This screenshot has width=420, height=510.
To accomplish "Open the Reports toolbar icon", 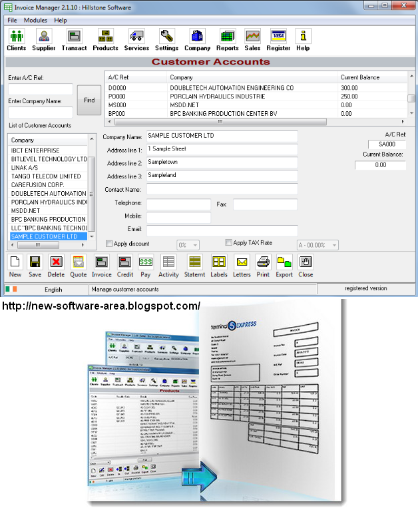I will tap(228, 36).
